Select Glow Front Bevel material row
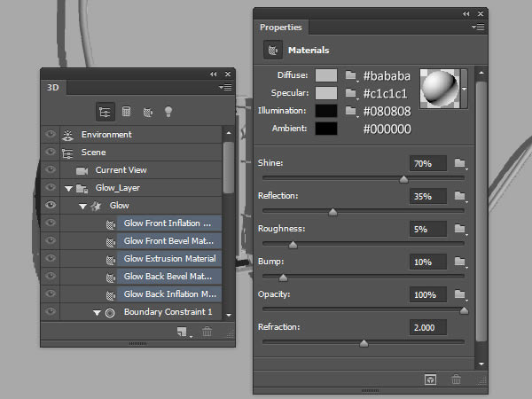 point(169,240)
